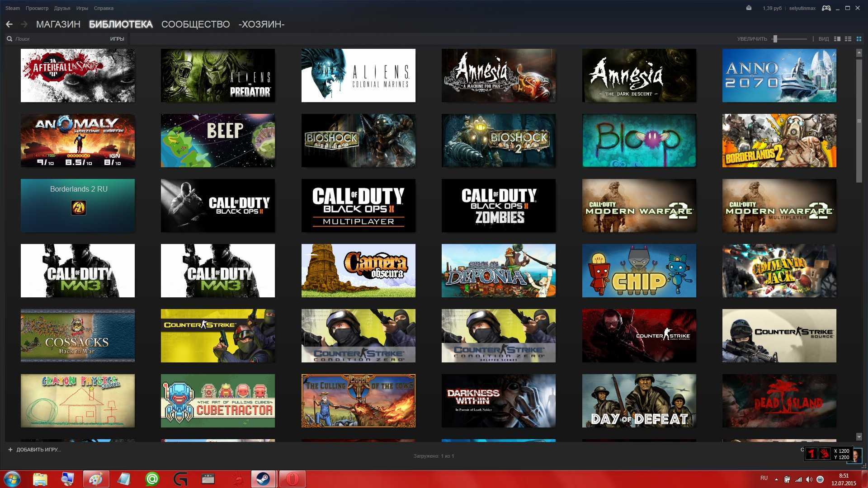868x488 pixels.
Task: Open Counter-Strike Source thumbnail
Action: [x=779, y=336]
